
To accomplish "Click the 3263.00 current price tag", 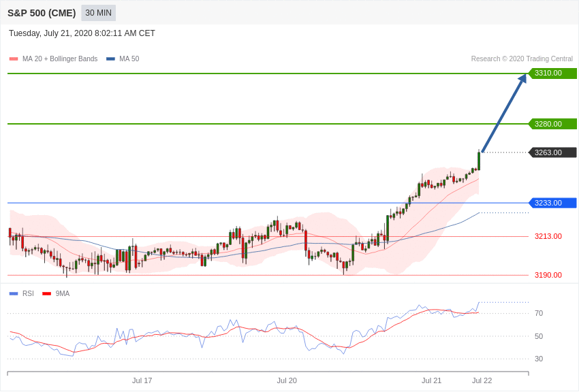I will click(552, 152).
